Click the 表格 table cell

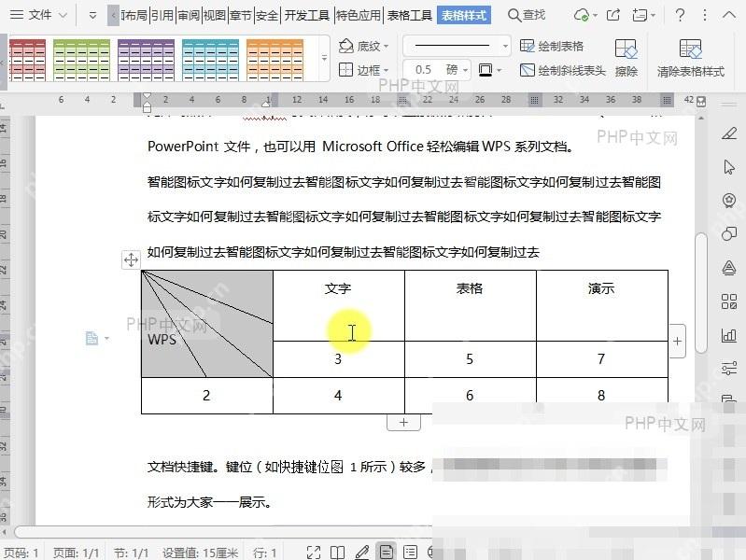pyautogui.click(x=470, y=305)
